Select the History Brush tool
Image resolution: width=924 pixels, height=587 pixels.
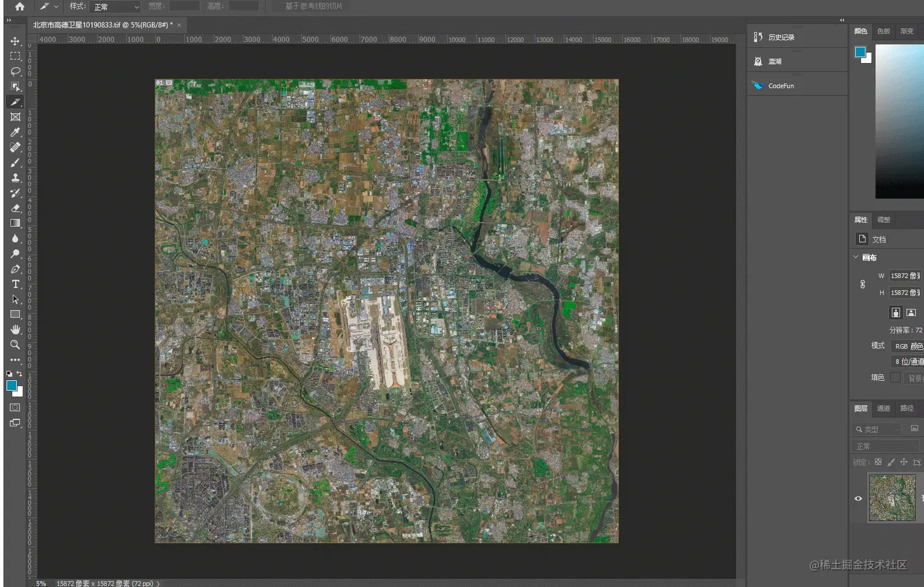pyautogui.click(x=15, y=193)
